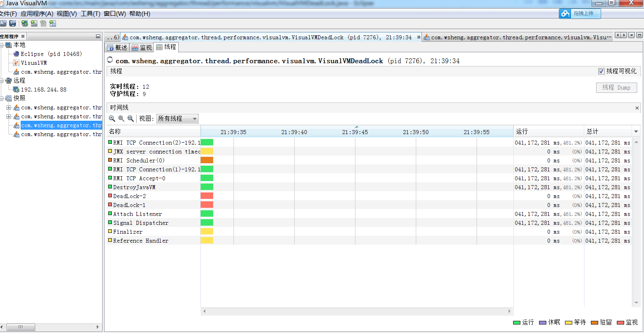Switch to the 线程 threads tab
The image size is (644, 333).
click(x=166, y=47)
